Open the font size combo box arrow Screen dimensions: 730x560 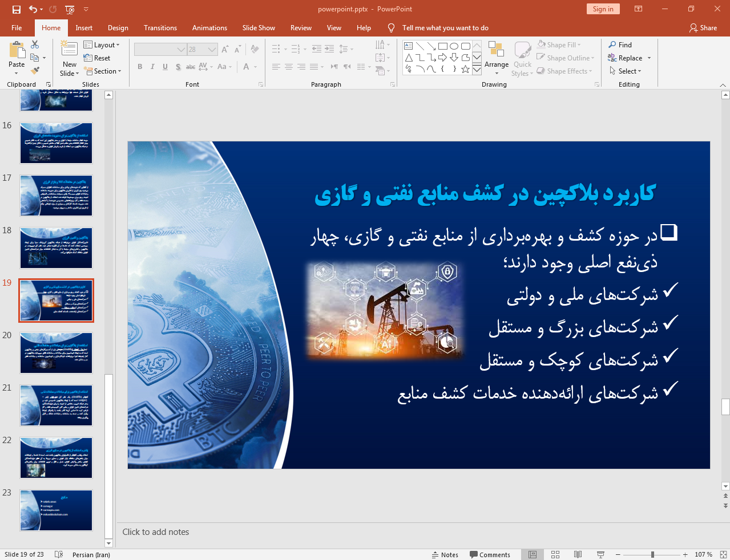click(212, 50)
